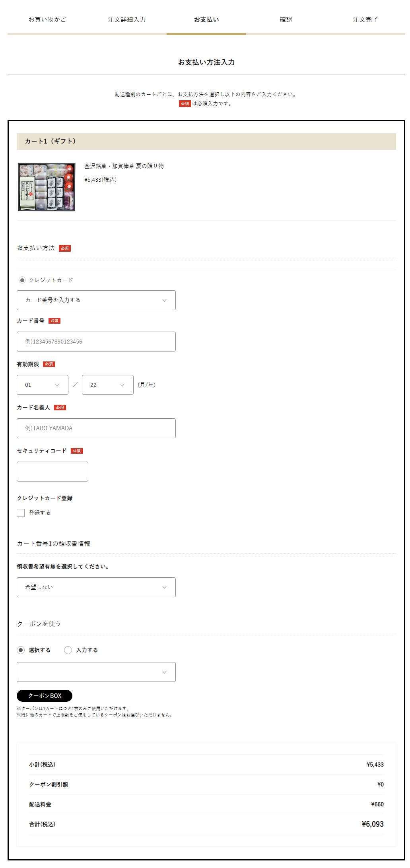
Task: Expand the expiry year dropdown showing 22
Action: pyautogui.click(x=108, y=385)
